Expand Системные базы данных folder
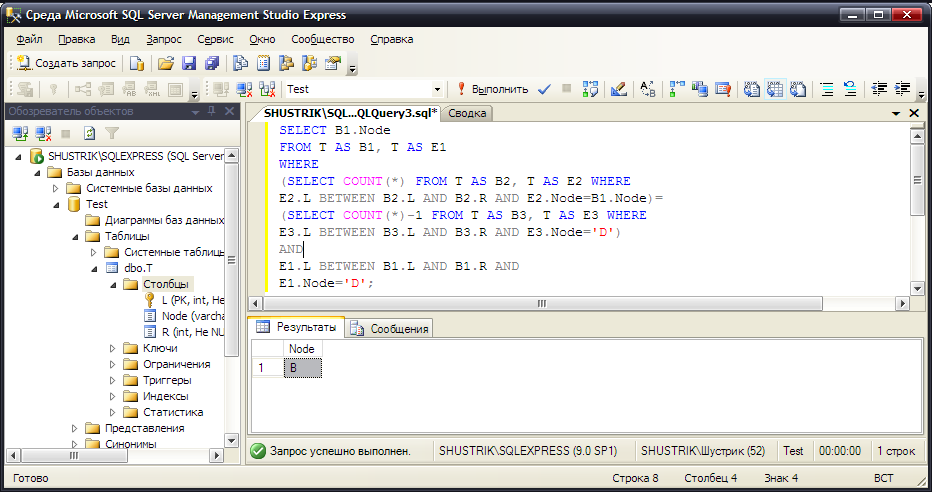 (x=56, y=188)
